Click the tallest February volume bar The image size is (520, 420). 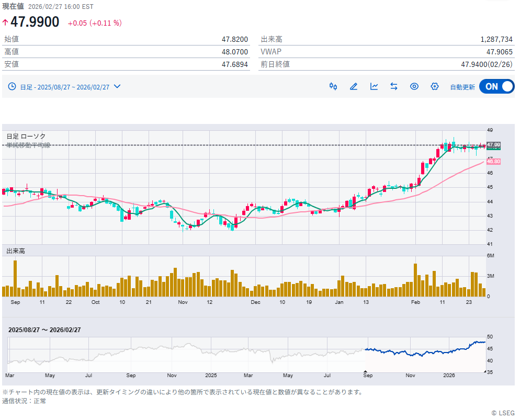pos(416,280)
